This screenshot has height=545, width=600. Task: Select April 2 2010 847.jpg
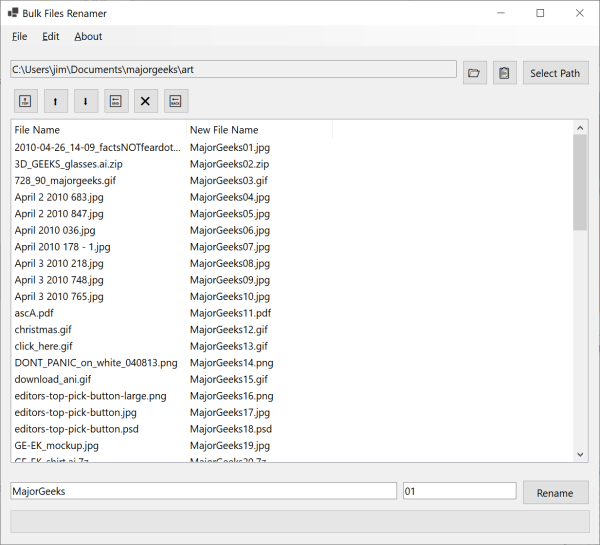pos(59,214)
